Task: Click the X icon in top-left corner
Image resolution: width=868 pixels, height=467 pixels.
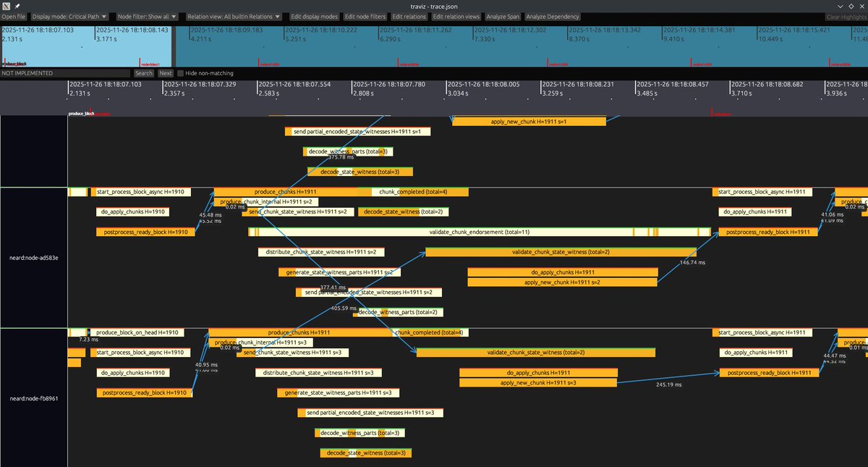Action: click(x=5, y=5)
